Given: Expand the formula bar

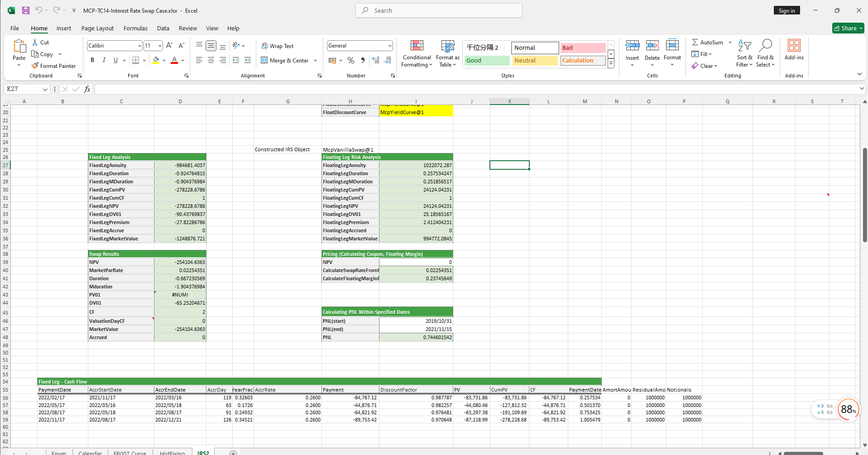Looking at the screenshot, I should click(x=862, y=89).
